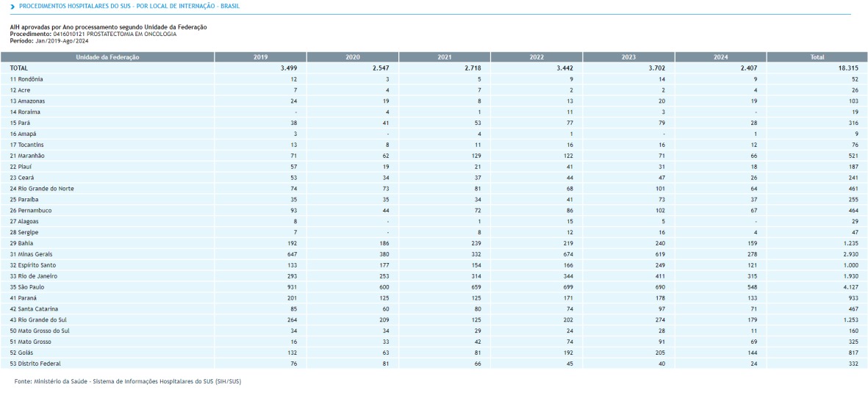Select the 2021 column header

coord(444,57)
